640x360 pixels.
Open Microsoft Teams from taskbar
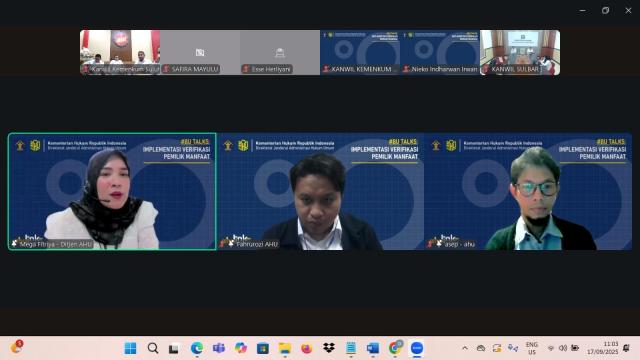tap(219, 348)
